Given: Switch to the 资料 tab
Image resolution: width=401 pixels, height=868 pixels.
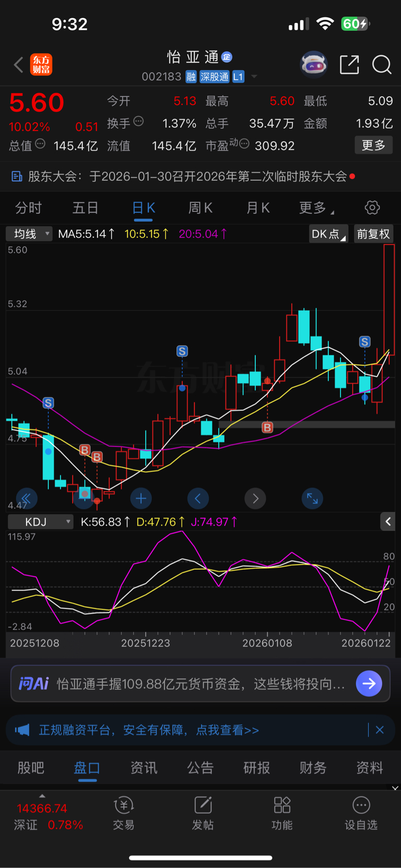Looking at the screenshot, I should tap(370, 768).
